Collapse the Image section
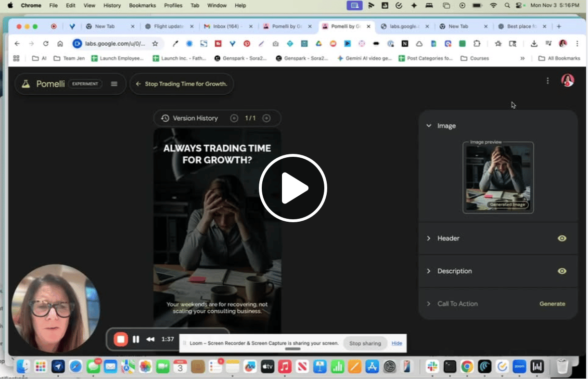The height and width of the screenshot is (379, 588). click(x=429, y=126)
